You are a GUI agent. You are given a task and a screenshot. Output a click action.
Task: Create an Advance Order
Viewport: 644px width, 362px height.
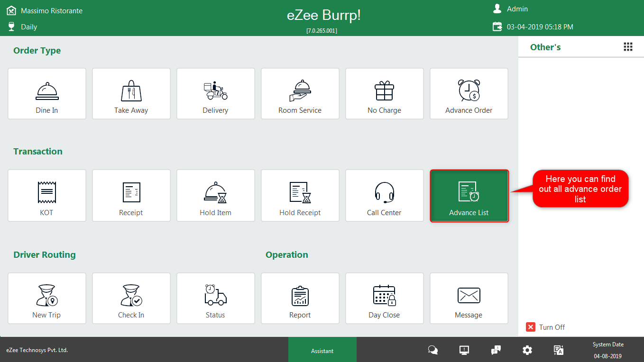469,93
